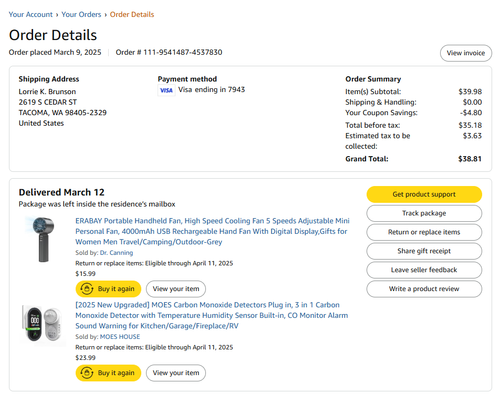Buy the ERABAY fan again
The width and height of the screenshot is (500, 402).
click(108, 289)
